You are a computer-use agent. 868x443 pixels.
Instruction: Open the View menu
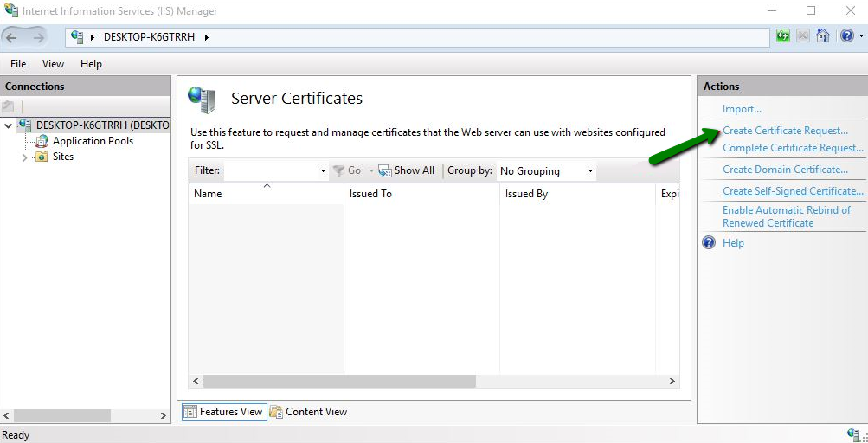53,63
